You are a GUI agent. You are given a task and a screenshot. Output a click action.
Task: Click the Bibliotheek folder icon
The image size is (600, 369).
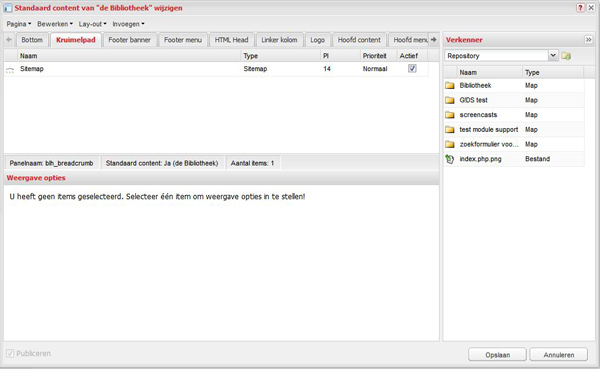click(x=450, y=85)
